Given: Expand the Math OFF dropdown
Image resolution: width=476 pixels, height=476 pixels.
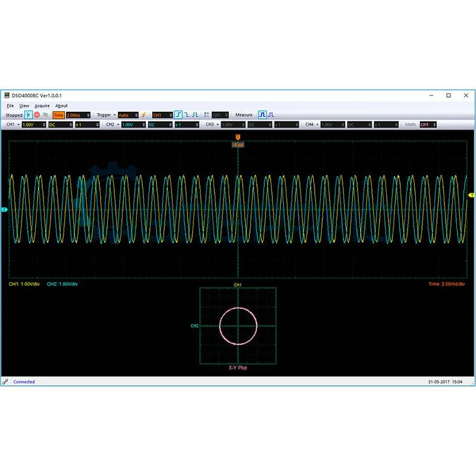Looking at the screenshot, I should pos(428,125).
